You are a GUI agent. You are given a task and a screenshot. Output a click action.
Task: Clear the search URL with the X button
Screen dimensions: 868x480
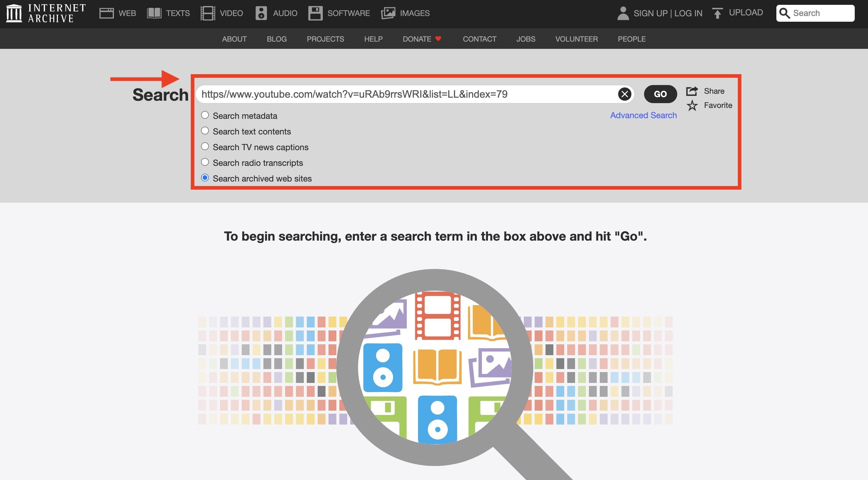pyautogui.click(x=624, y=94)
